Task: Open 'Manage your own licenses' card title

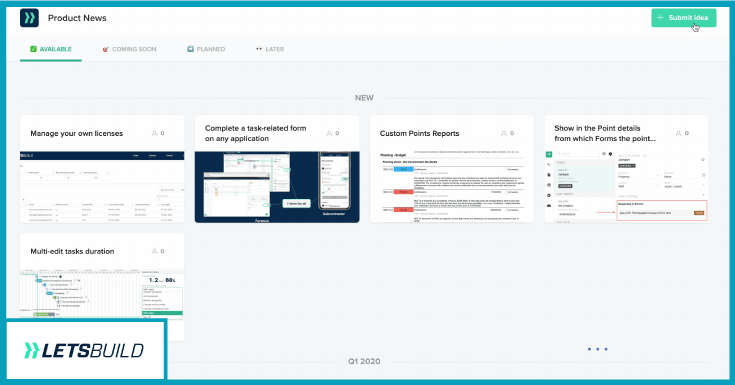Action: tap(76, 133)
